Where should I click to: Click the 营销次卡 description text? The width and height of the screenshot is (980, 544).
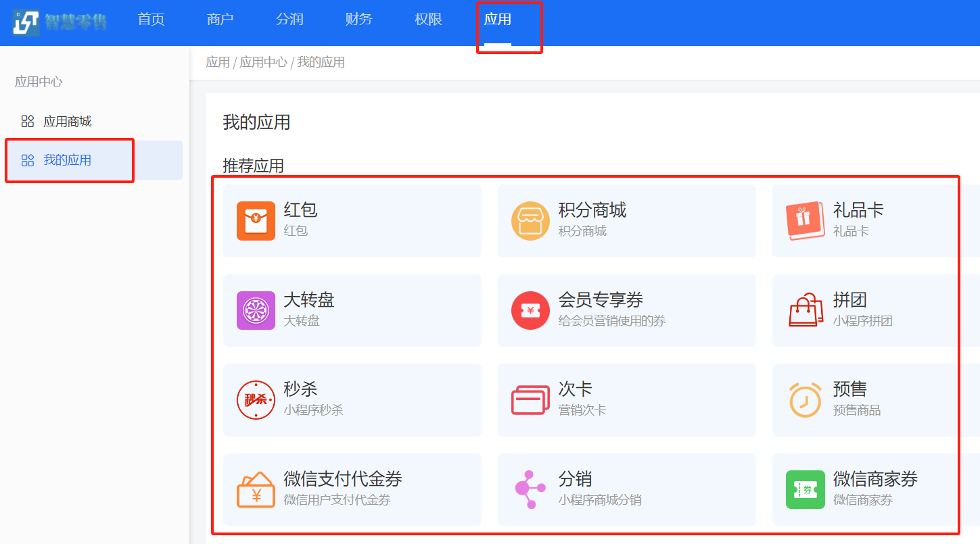(x=582, y=410)
